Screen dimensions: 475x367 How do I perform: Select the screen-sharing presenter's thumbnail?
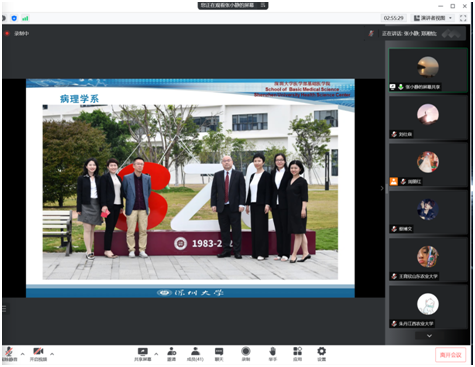(428, 70)
